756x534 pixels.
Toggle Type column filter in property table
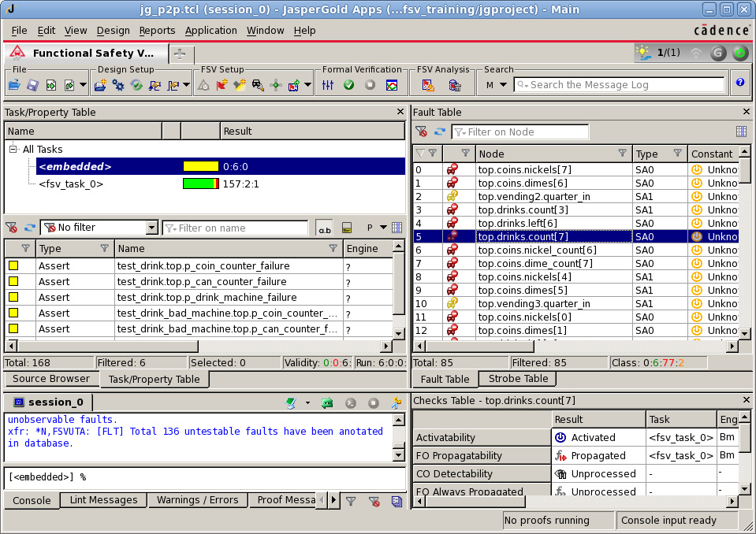pyautogui.click(x=104, y=248)
